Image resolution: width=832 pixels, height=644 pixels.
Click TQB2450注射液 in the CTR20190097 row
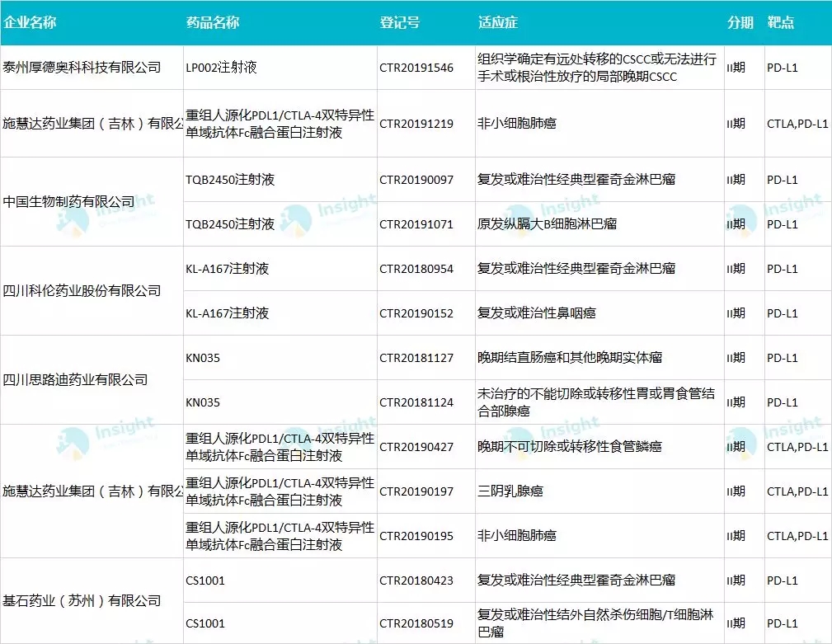point(230,180)
